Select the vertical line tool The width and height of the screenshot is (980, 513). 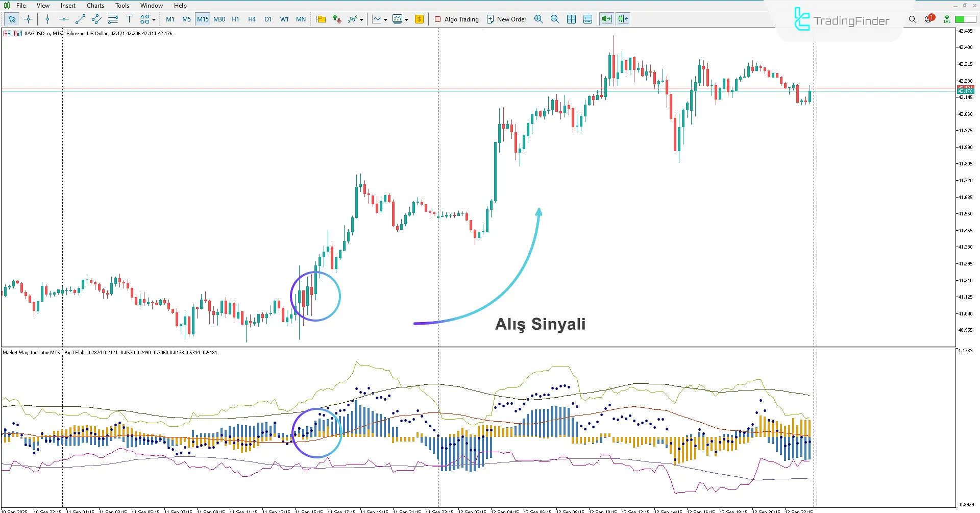[47, 19]
